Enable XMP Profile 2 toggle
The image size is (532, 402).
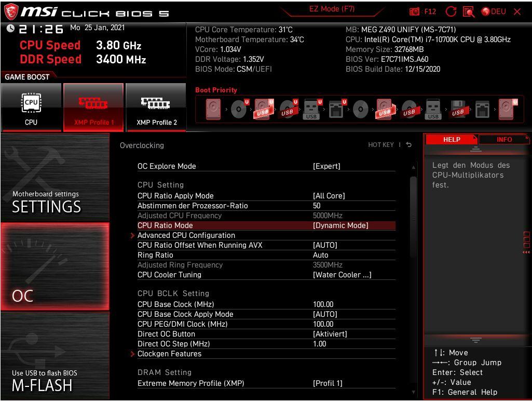coord(156,108)
